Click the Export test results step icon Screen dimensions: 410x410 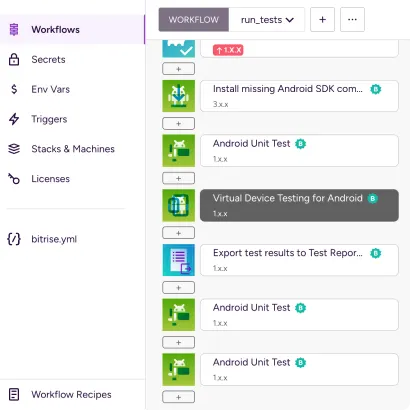click(179, 260)
